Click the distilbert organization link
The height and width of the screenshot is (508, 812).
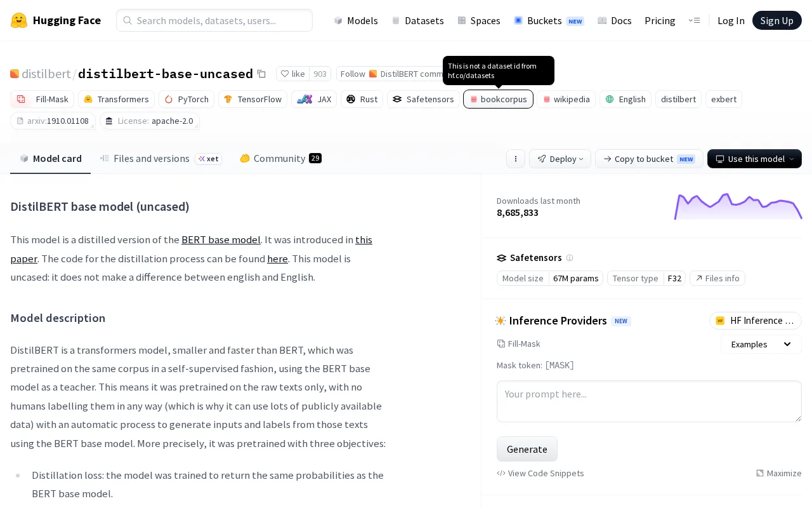click(46, 74)
